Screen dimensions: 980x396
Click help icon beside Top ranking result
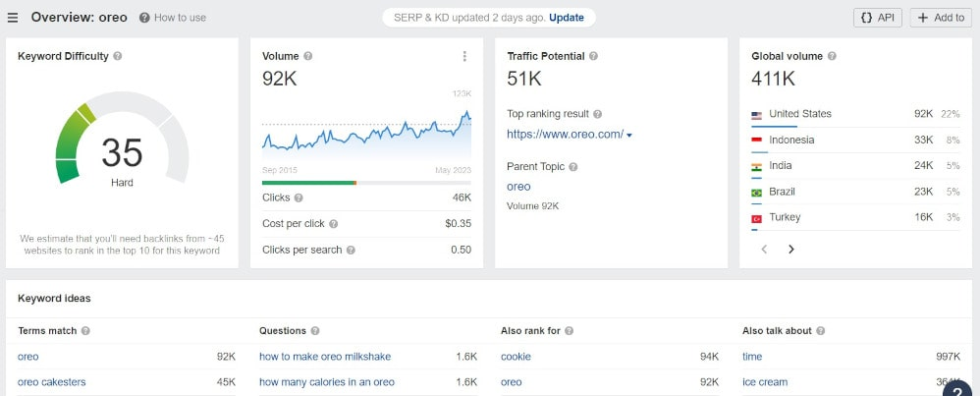[x=597, y=115]
